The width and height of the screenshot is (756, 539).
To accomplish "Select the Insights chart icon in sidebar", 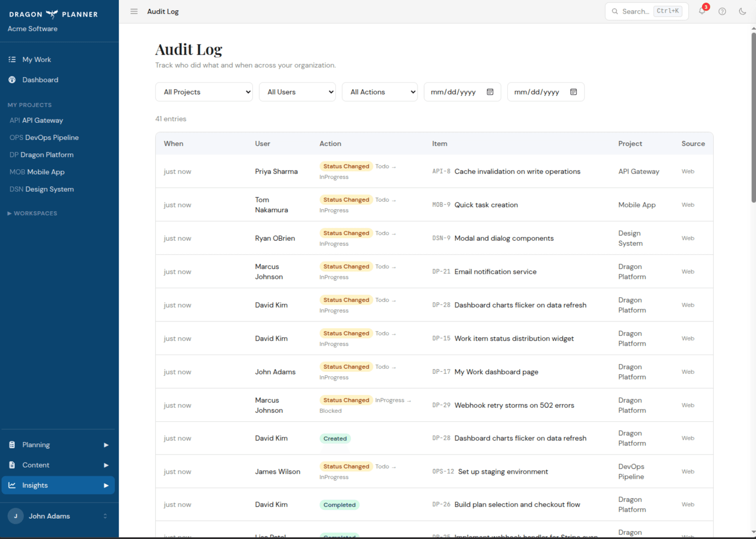I will pos(12,485).
